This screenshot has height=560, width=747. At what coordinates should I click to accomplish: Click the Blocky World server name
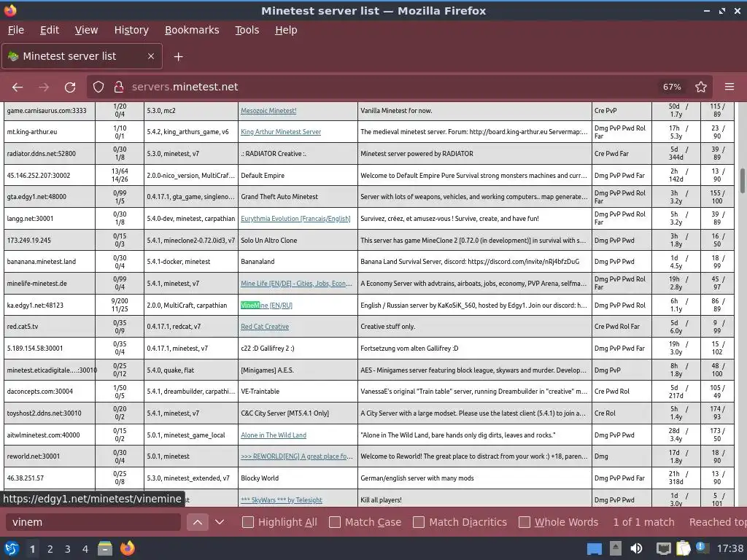click(x=260, y=478)
